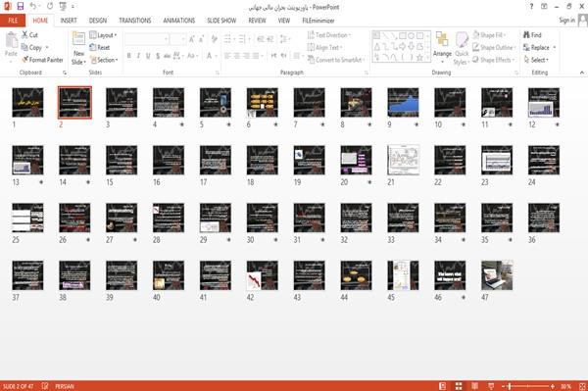Switch to the INSERT tab
The width and height of the screenshot is (588, 391).
click(69, 21)
